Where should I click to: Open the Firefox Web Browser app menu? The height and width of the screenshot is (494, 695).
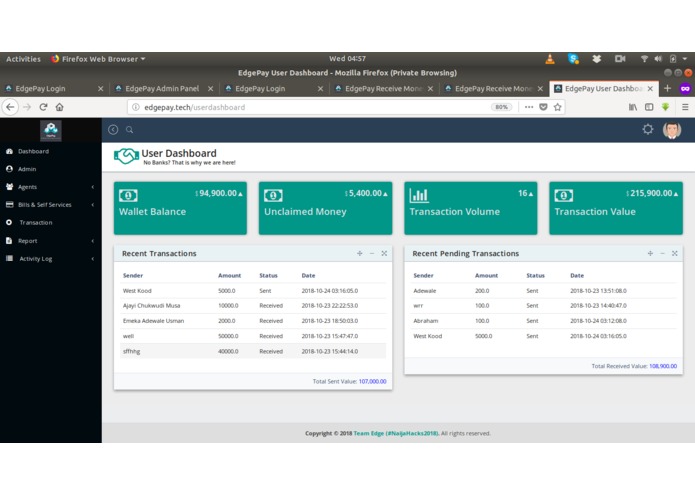click(x=98, y=59)
